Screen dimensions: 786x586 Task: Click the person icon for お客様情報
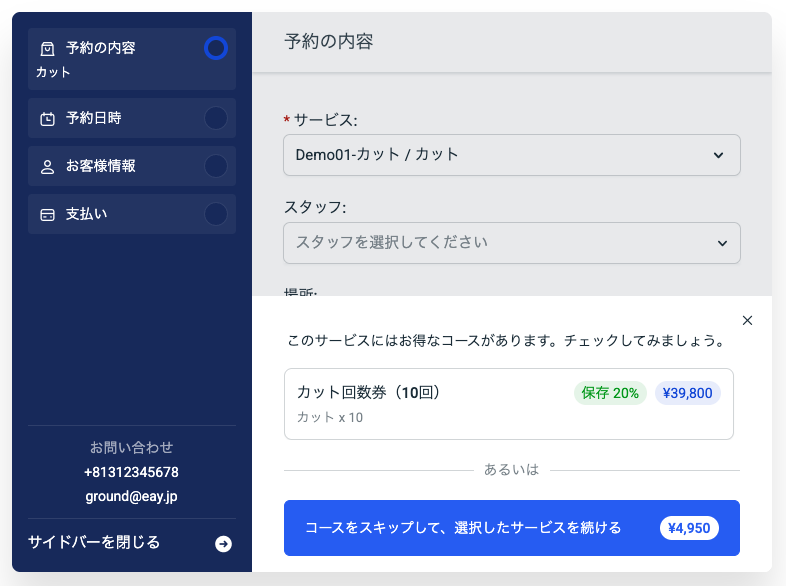[x=47, y=167]
